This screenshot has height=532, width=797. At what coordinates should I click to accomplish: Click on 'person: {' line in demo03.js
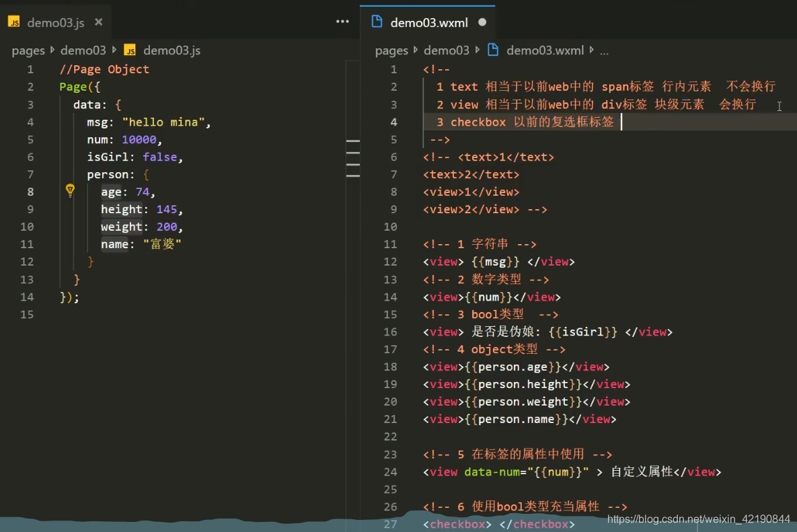(118, 174)
